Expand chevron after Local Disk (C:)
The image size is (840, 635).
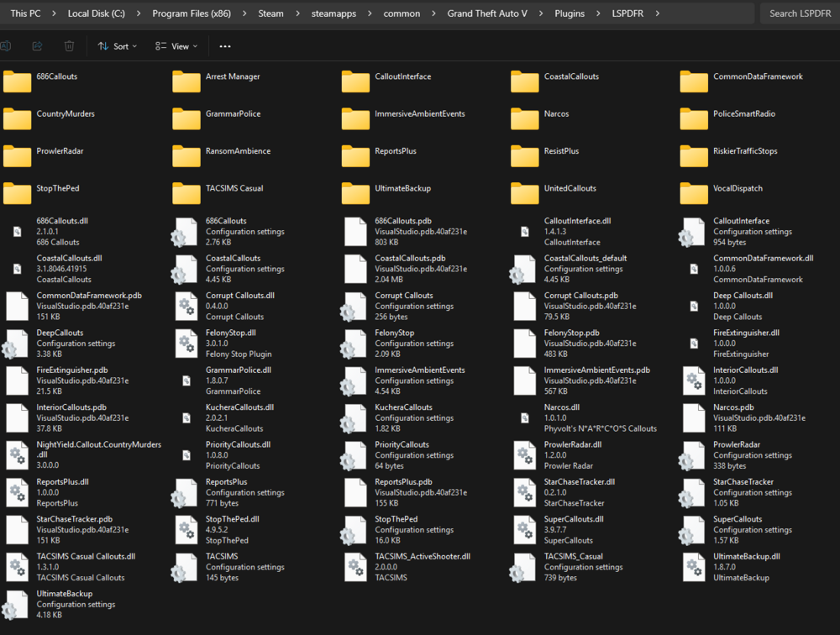point(139,13)
